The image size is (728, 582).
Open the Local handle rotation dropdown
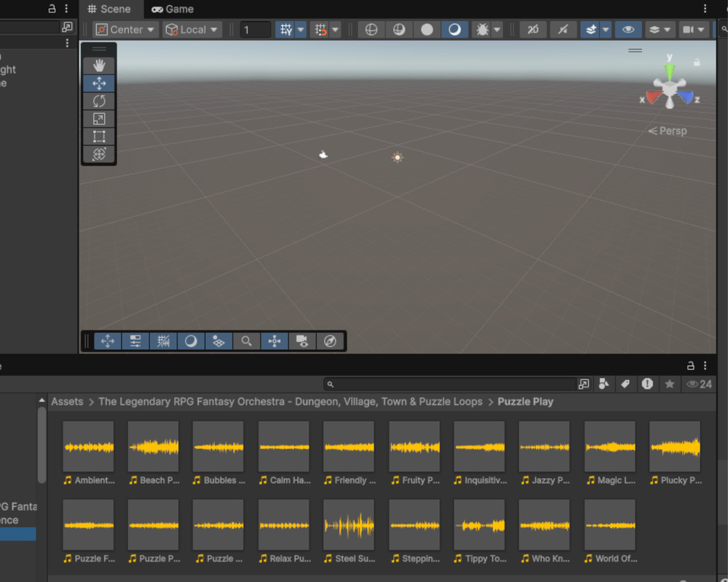(x=192, y=30)
